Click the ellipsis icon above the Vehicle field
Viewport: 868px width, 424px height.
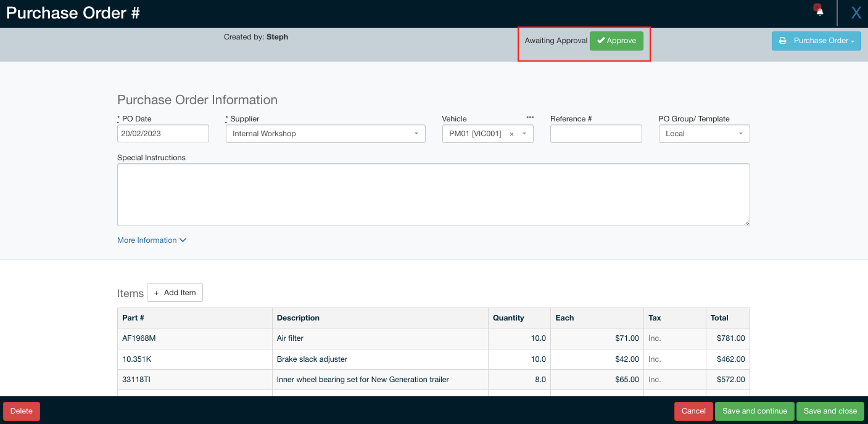click(529, 117)
